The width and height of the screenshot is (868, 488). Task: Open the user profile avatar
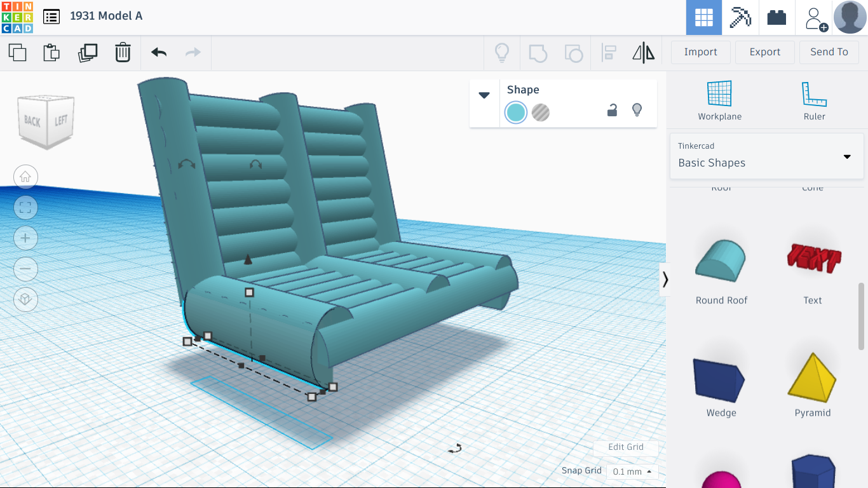click(x=850, y=17)
